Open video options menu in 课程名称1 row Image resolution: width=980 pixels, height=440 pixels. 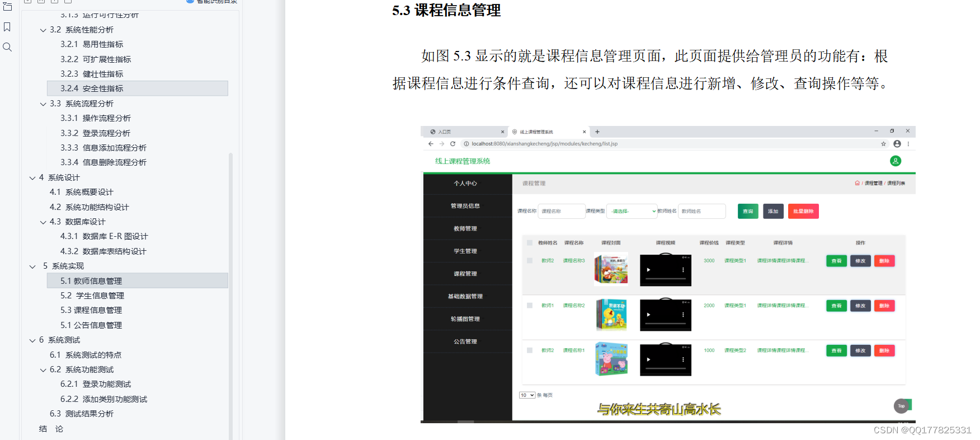(x=683, y=359)
